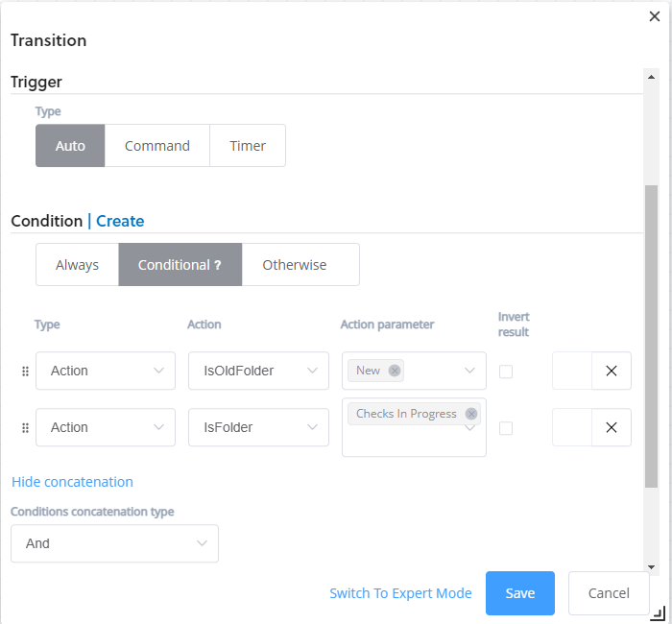Close the Transition dialog with the X icon
This screenshot has height=624, width=672.
tap(654, 16)
